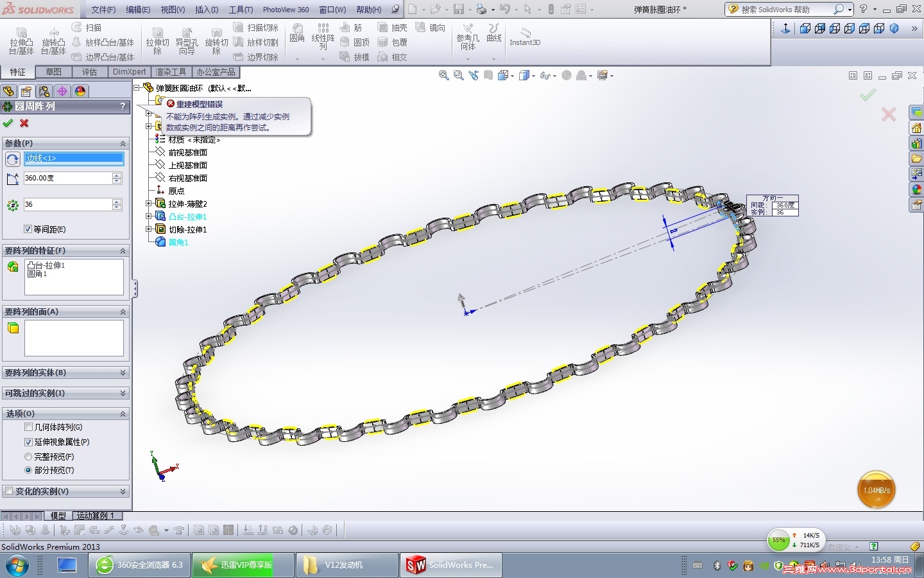Screen dimensions: 924x578
Task: Open the Windows Start menu
Action: tap(17, 566)
